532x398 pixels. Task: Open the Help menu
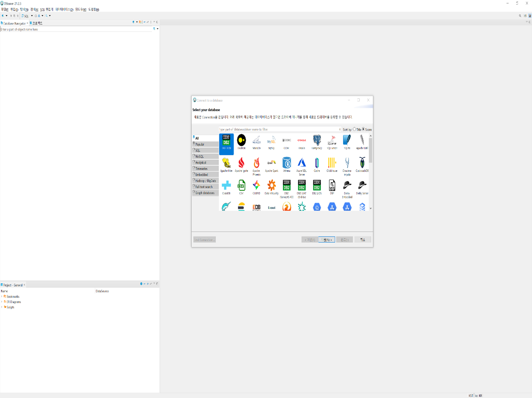(94, 9)
